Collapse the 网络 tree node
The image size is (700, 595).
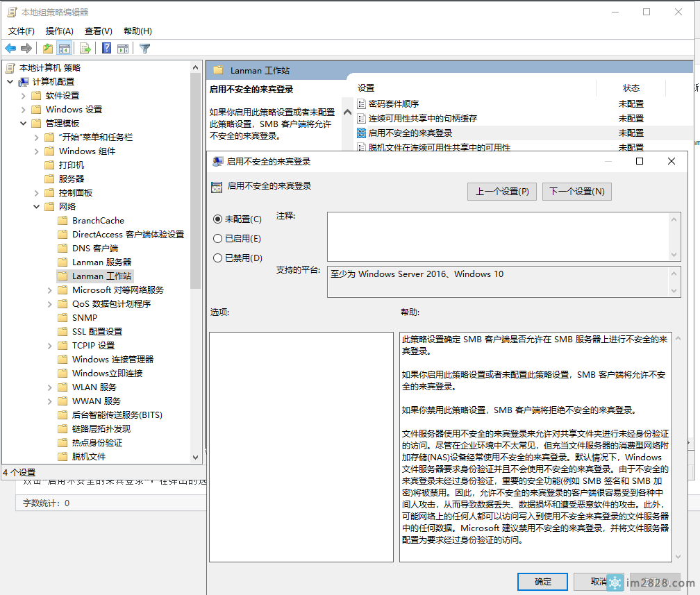37,206
